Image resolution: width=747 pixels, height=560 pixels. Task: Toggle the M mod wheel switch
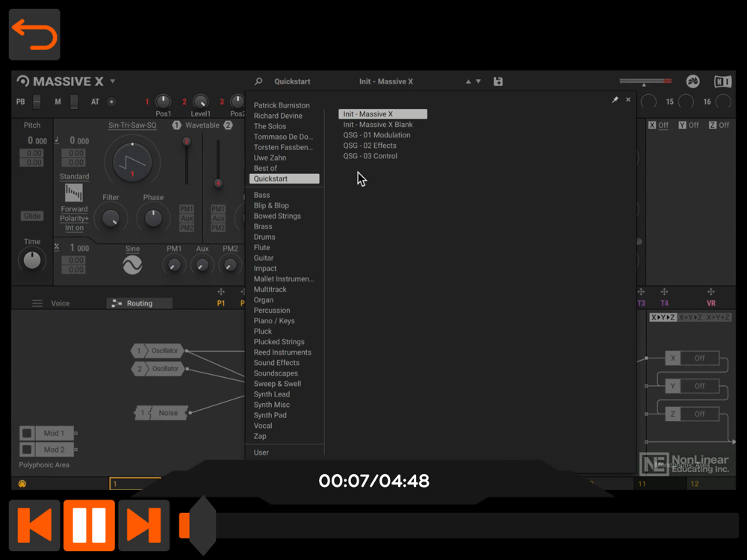tap(74, 102)
